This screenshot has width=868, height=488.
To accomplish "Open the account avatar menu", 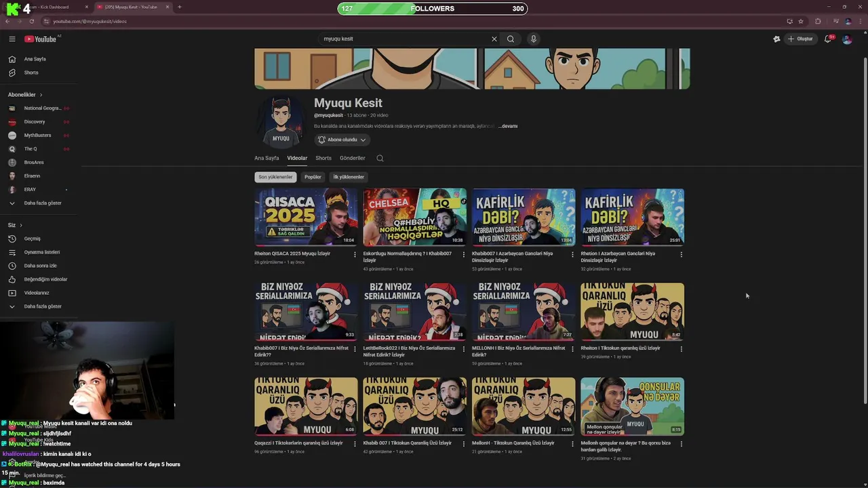I will click(x=847, y=39).
